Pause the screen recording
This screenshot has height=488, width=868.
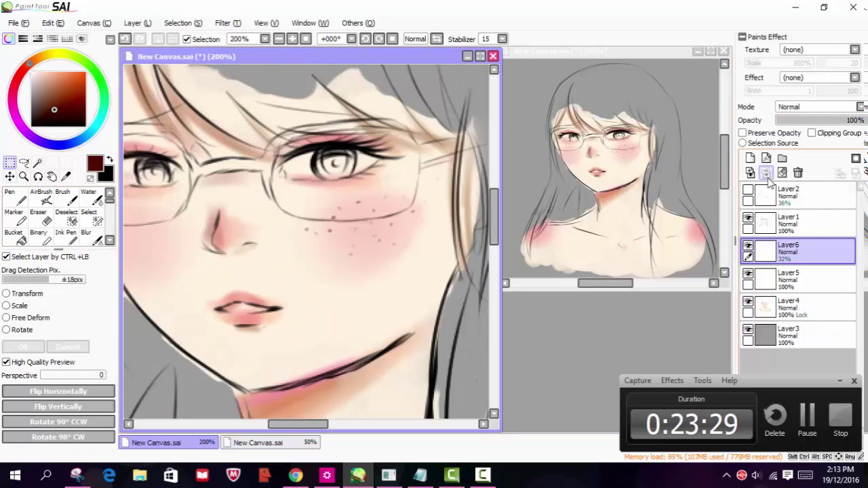(807, 420)
